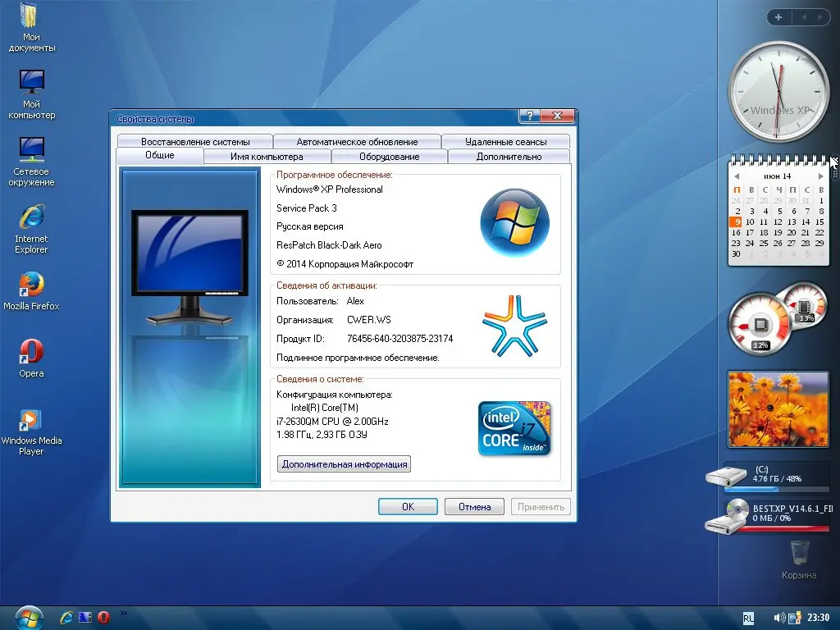Click the (C:) drive gadget icon

pos(726,475)
